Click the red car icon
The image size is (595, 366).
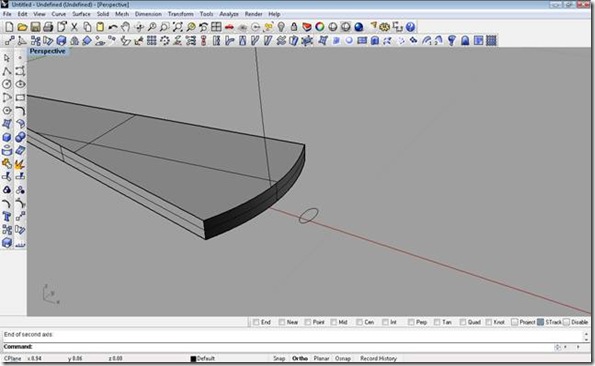[x=229, y=27]
